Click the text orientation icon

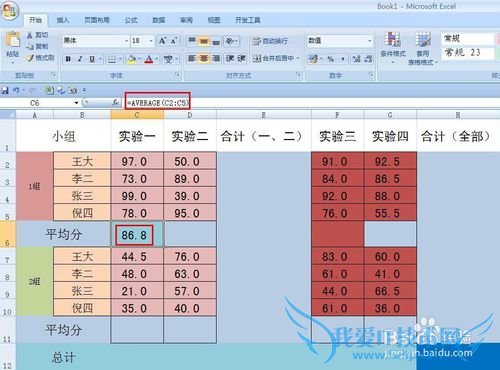click(x=230, y=41)
